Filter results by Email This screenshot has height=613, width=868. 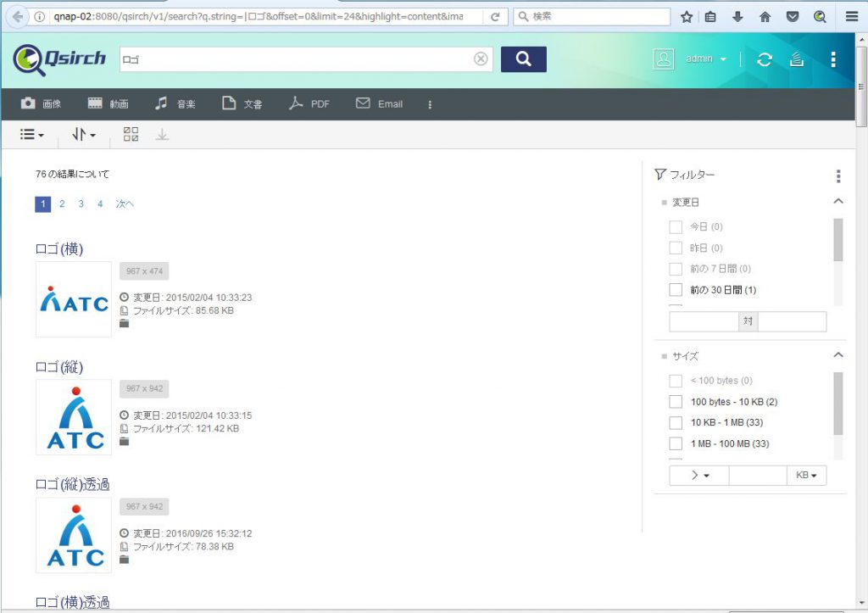(x=379, y=103)
